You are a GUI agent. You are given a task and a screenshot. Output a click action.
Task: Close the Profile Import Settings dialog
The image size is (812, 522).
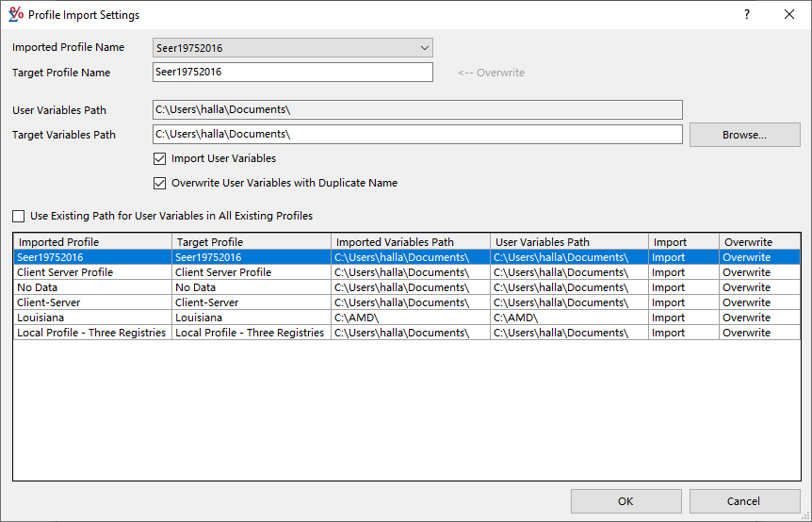789,15
